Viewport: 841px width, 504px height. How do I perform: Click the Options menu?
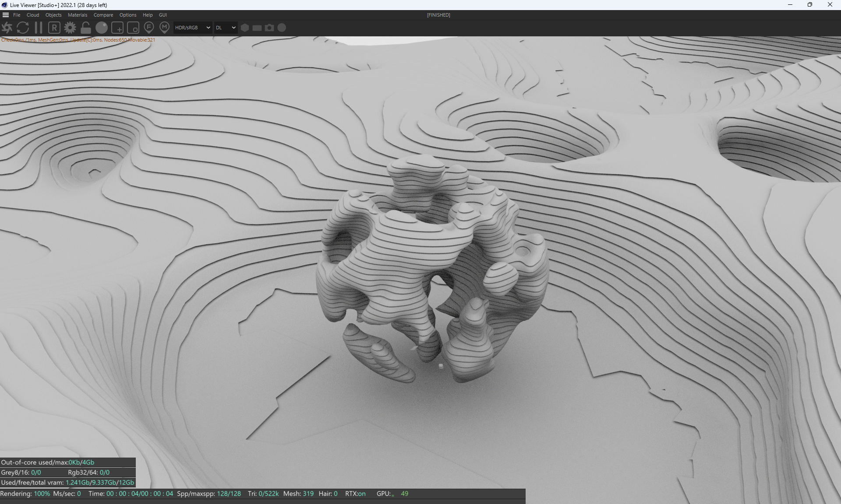[x=128, y=15]
